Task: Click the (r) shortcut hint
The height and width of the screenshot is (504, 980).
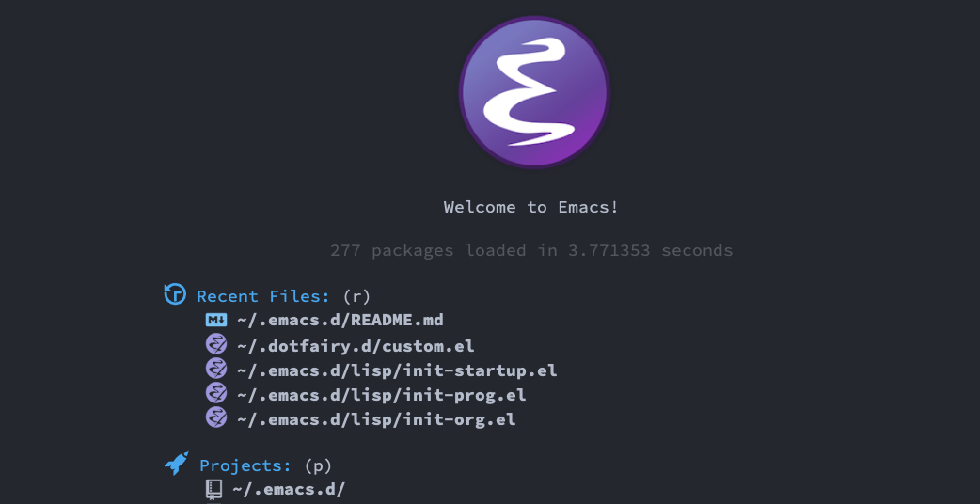Action: point(356,296)
